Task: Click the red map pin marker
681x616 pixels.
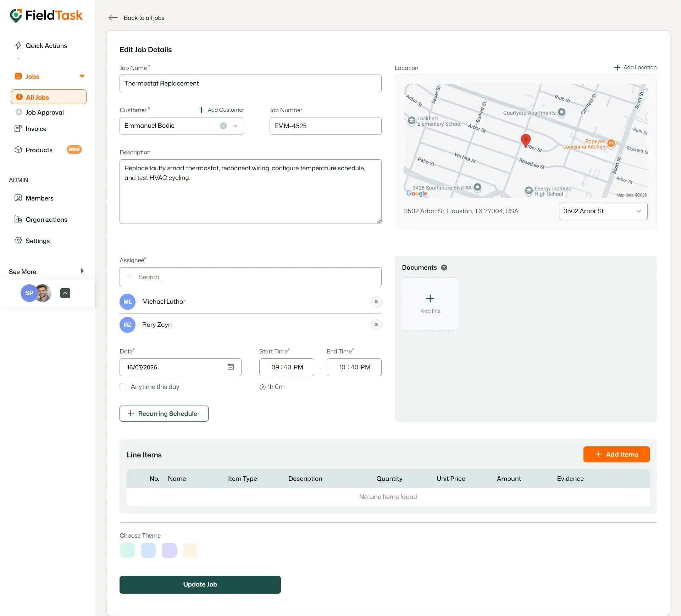Action: pyautogui.click(x=525, y=140)
